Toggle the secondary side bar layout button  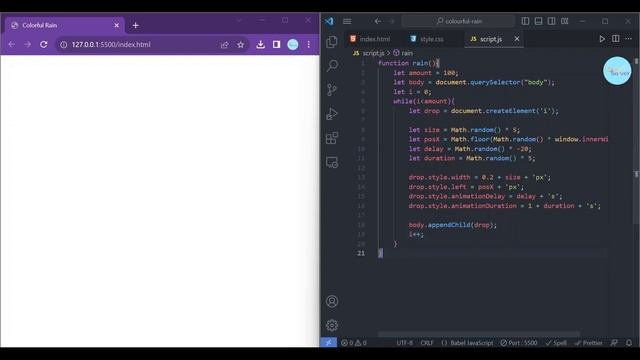click(551, 21)
